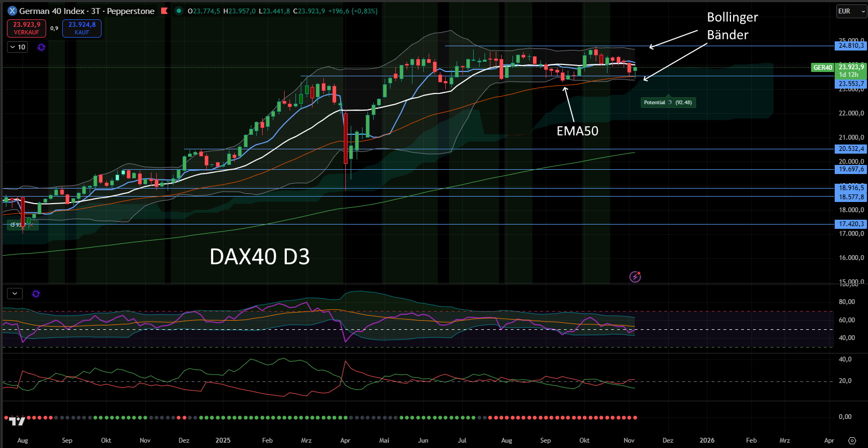The width and height of the screenshot is (868, 448).
Task: Click the purple lightning bolt icon
Action: 635,277
